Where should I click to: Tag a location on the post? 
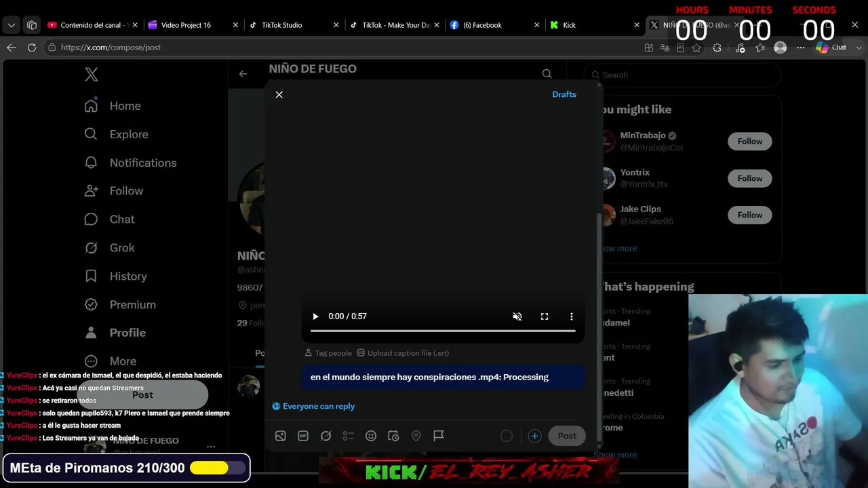click(416, 436)
